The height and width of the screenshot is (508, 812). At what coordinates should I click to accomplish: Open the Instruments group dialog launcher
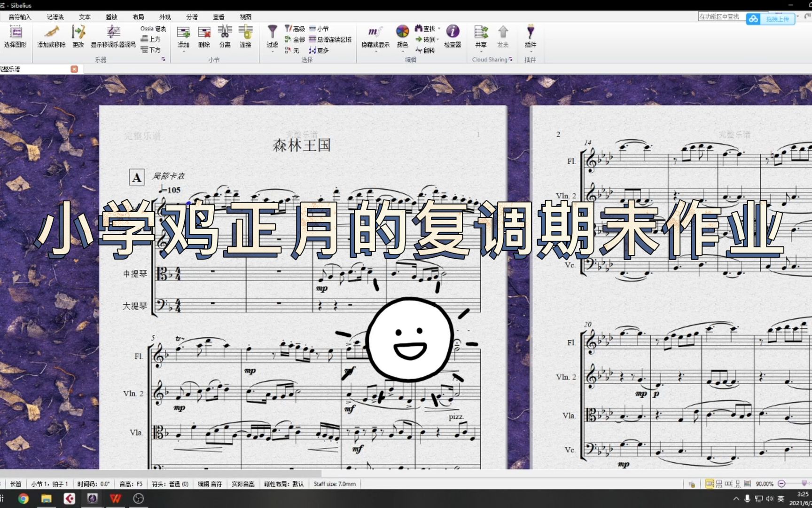(163, 59)
